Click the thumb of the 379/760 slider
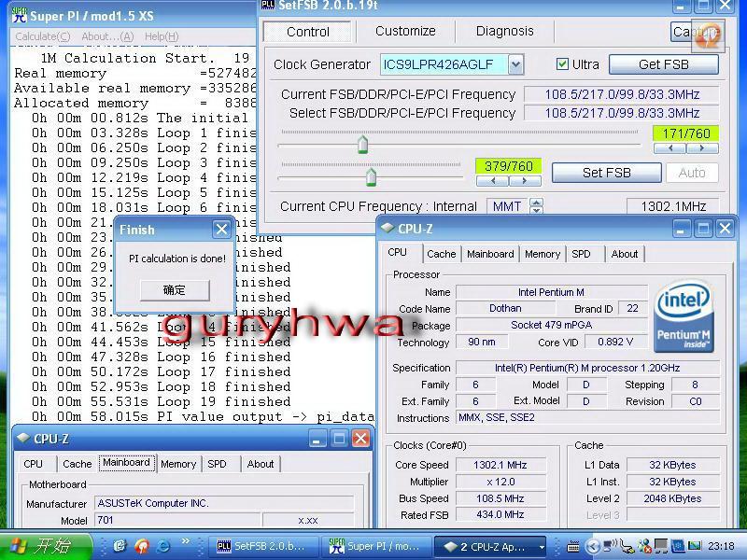This screenshot has height=560, width=747. point(371,176)
